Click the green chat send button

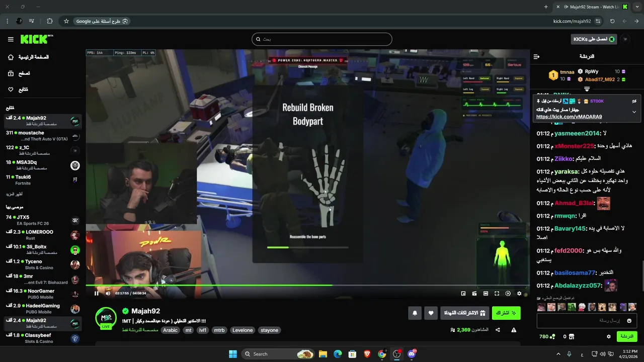tap(627, 336)
